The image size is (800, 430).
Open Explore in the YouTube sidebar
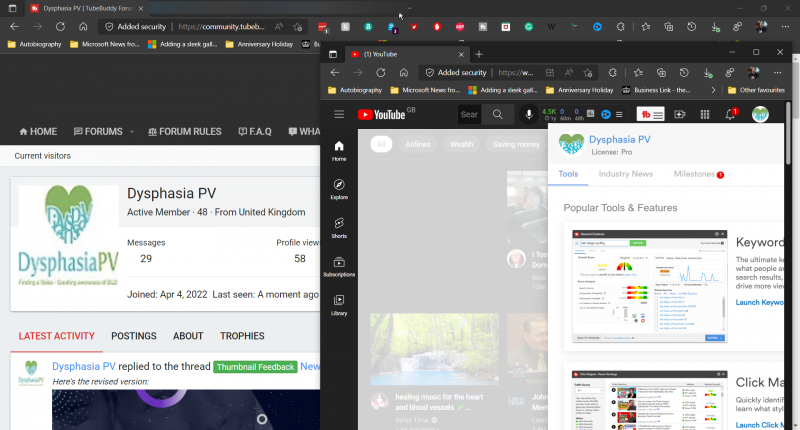[x=339, y=189]
